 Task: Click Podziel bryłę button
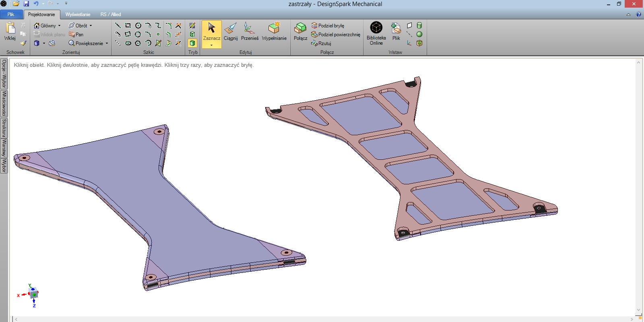tap(328, 25)
